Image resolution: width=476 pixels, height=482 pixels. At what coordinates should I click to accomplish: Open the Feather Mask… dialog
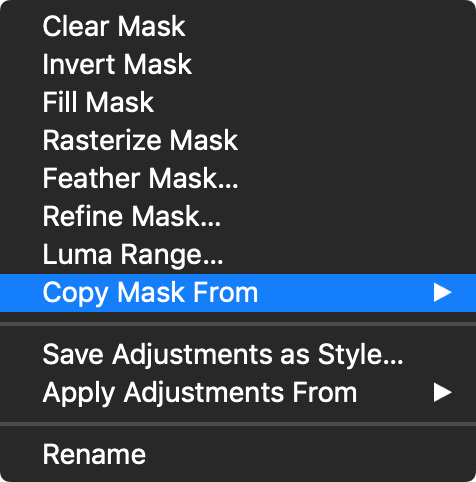tap(238, 178)
